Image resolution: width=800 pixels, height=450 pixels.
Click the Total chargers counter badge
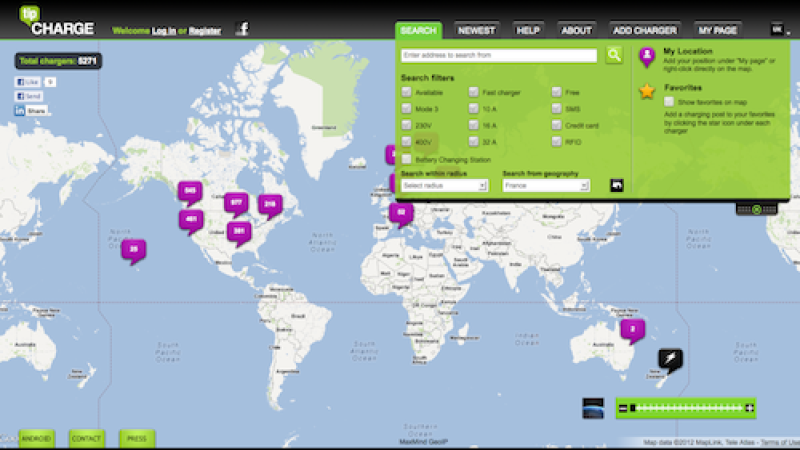(x=58, y=61)
